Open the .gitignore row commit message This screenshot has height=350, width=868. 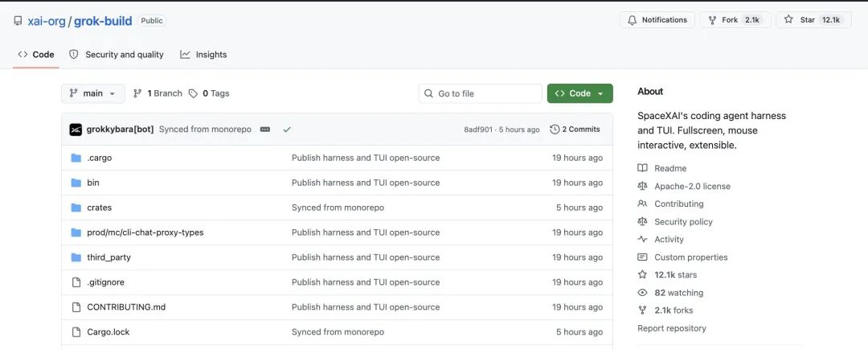[366, 282]
